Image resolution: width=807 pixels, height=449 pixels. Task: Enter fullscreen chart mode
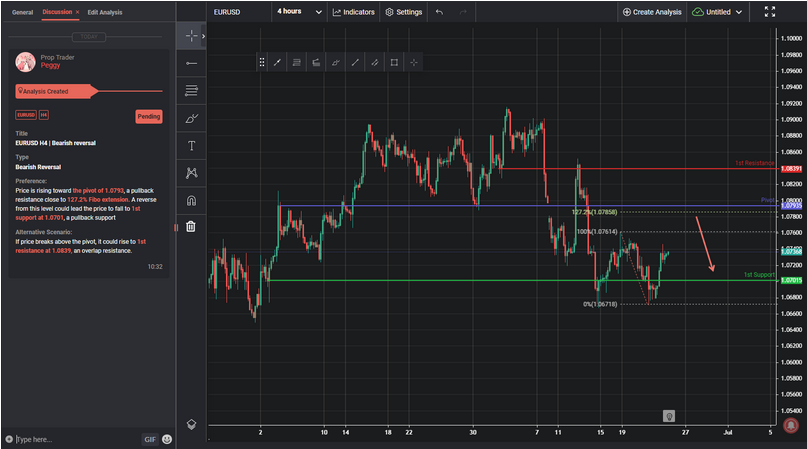point(769,12)
